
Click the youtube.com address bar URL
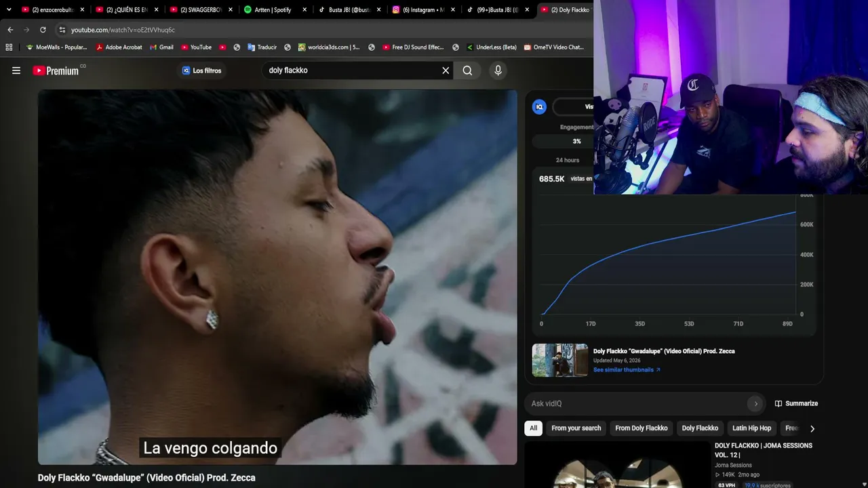pyautogui.click(x=123, y=30)
